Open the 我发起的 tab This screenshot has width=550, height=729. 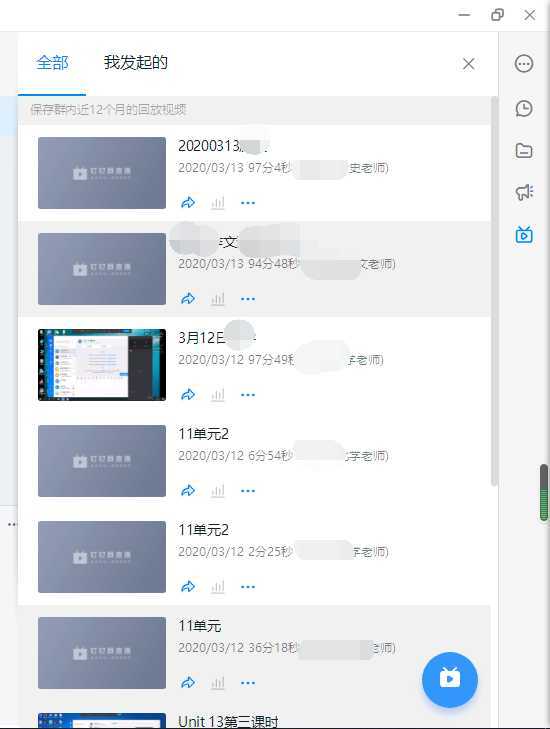[x=135, y=62]
